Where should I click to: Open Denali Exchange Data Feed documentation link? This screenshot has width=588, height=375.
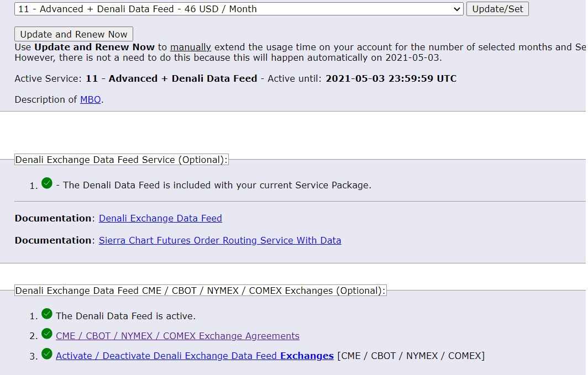160,219
